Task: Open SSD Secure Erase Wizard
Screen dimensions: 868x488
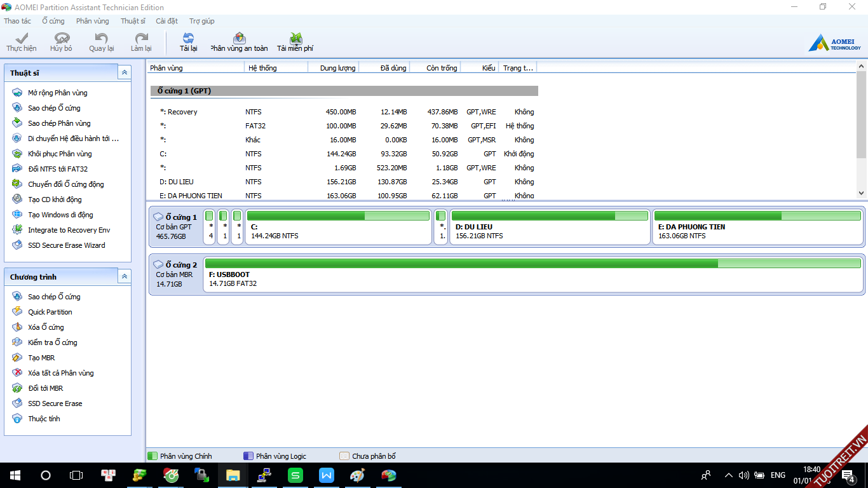Action: (x=66, y=245)
